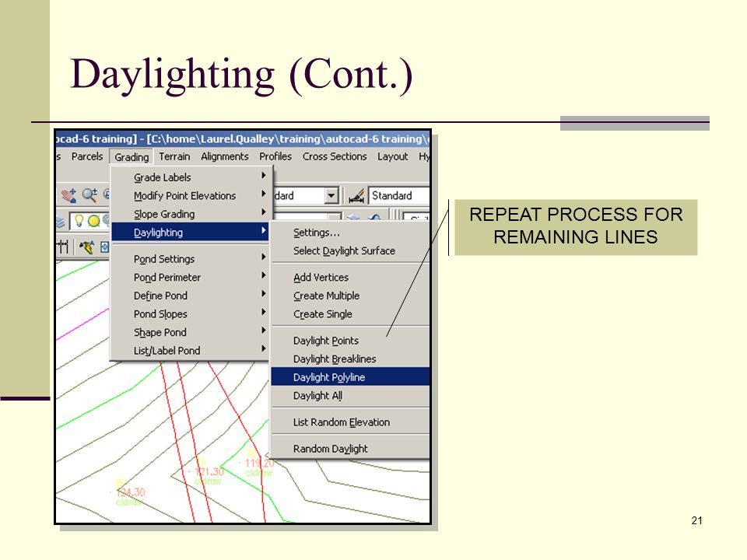Click the 121.30 point elevation label
The height and width of the screenshot is (560, 747).
click(x=209, y=471)
